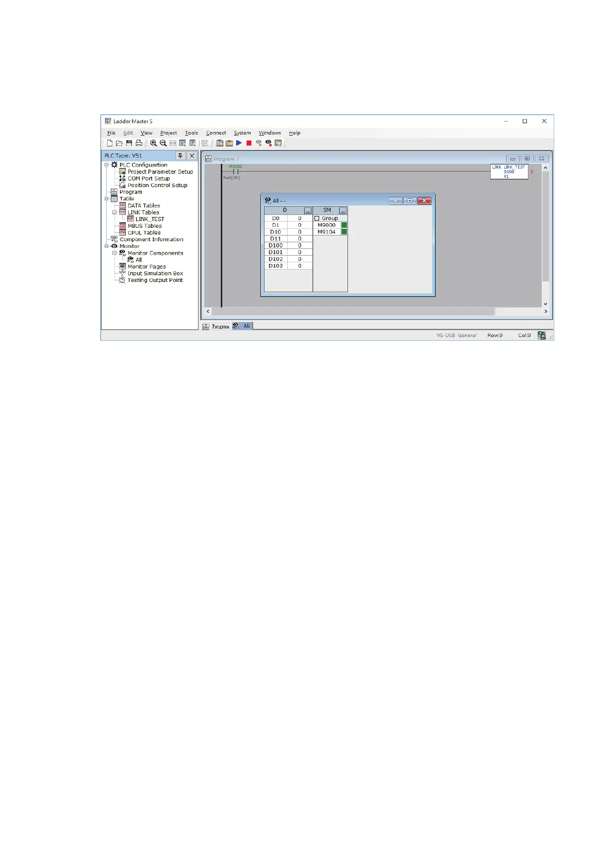Switch to the Program bottom tab
The image size is (614, 868).
(x=217, y=326)
